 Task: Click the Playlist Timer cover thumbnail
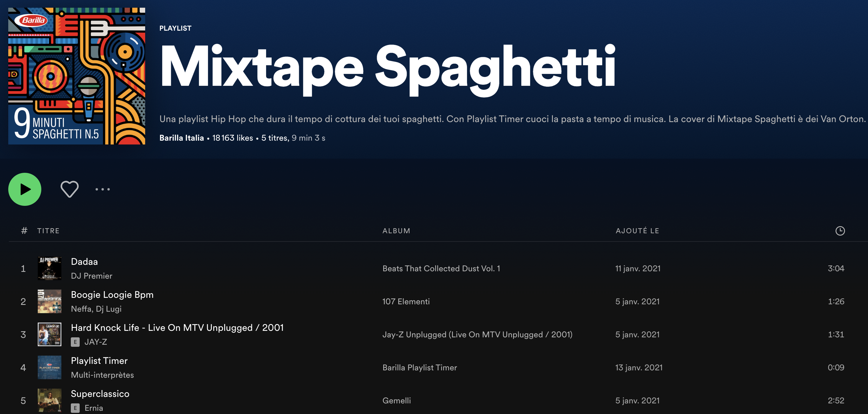(50, 367)
